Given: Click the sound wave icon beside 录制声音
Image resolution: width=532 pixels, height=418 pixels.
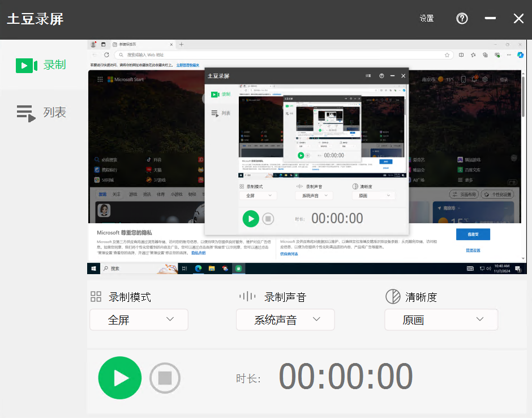Looking at the screenshot, I should pyautogui.click(x=247, y=296).
